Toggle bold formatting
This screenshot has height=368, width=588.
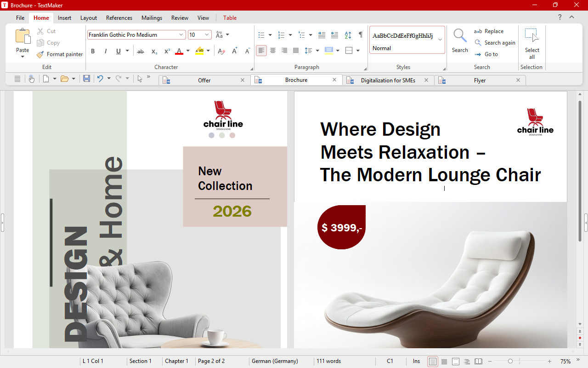[93, 51]
